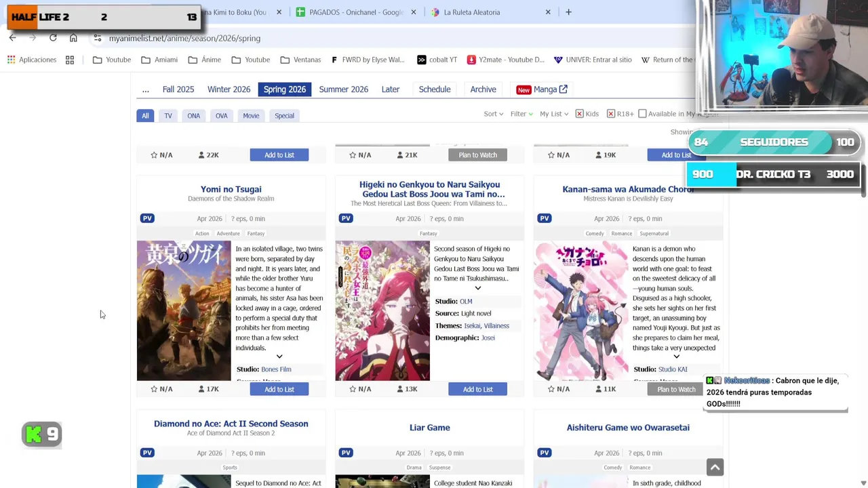Toggle the R18+ filter checkbox
Viewport: 868px width, 488px height.
tap(611, 114)
